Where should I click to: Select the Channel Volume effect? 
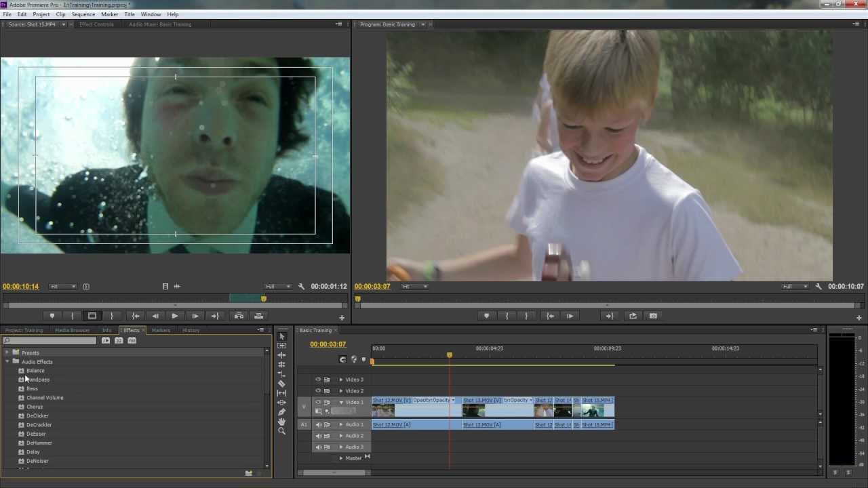pos(45,398)
